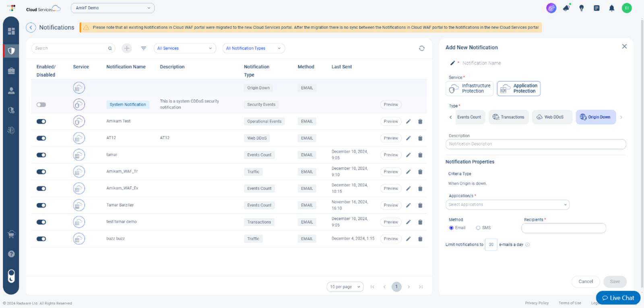Image resolution: width=644 pixels, height=308 pixels.
Task: Open the user avatar in top bar
Action: click(x=626, y=8)
